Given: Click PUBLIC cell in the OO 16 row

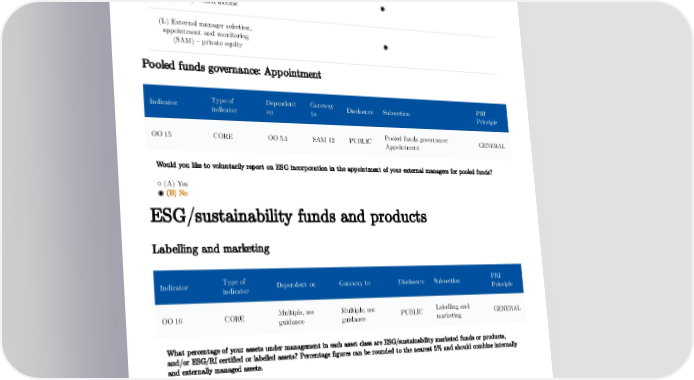Looking at the screenshot, I should click(411, 312).
